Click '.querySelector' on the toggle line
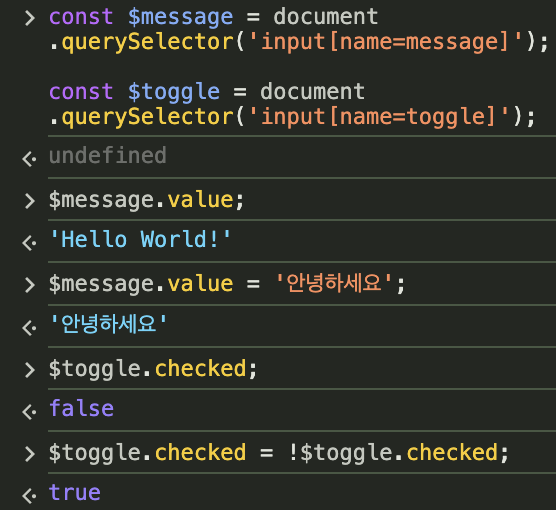The image size is (556, 510). (141, 117)
